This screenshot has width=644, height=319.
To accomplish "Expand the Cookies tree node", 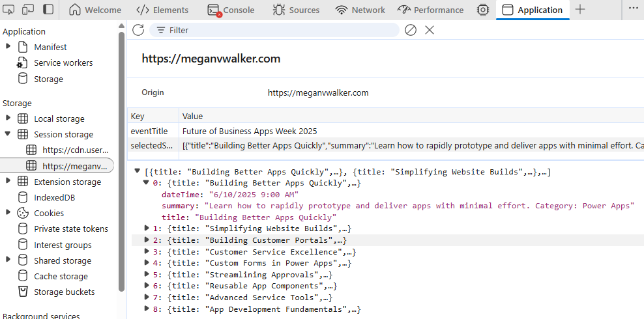I will [8, 214].
